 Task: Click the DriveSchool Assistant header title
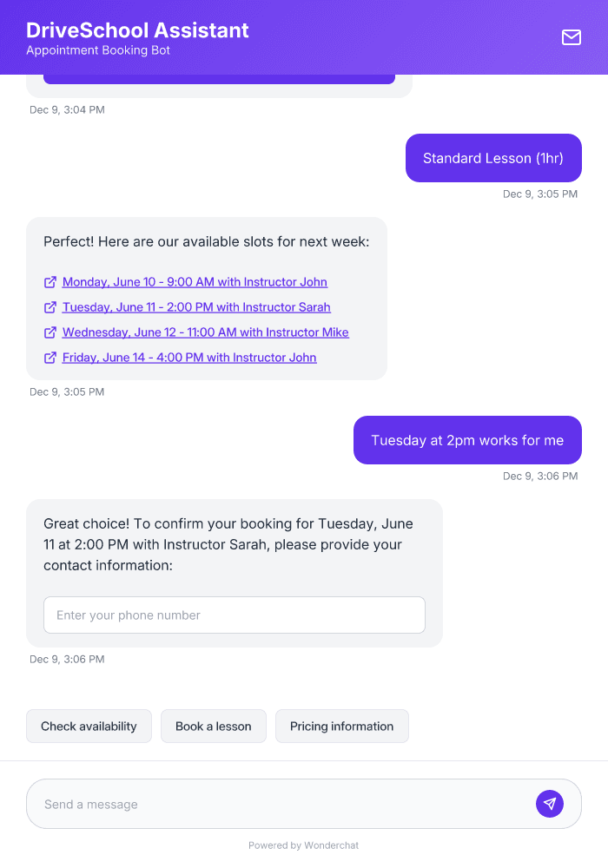coord(137,30)
